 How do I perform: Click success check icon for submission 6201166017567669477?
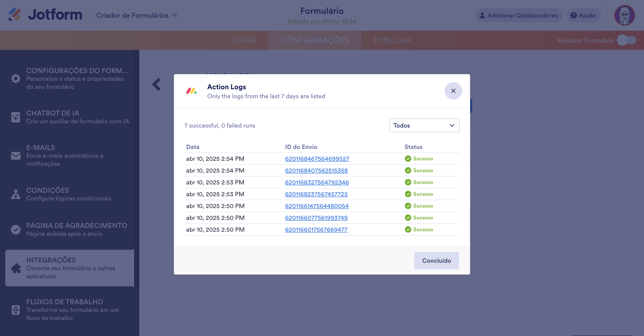[408, 229]
